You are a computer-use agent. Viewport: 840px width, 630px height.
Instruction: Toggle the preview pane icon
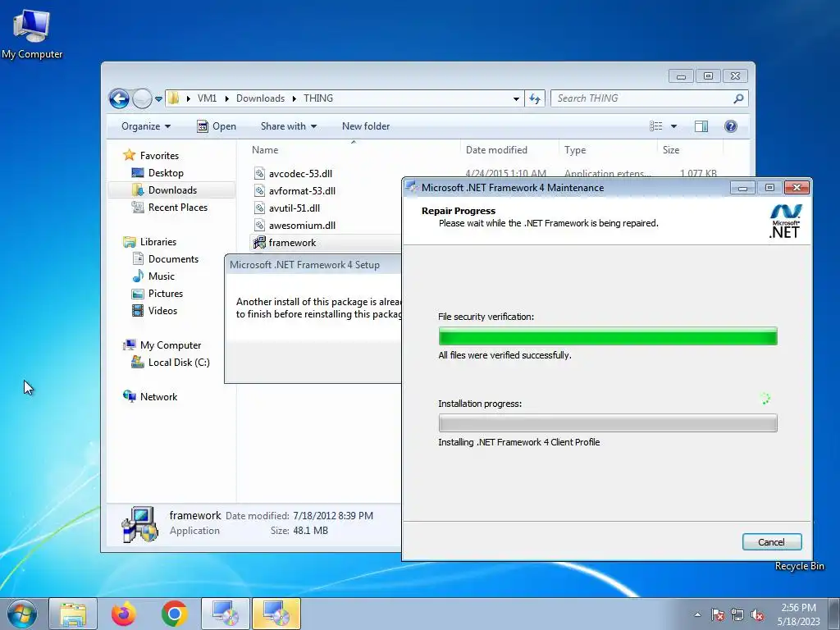coord(701,126)
